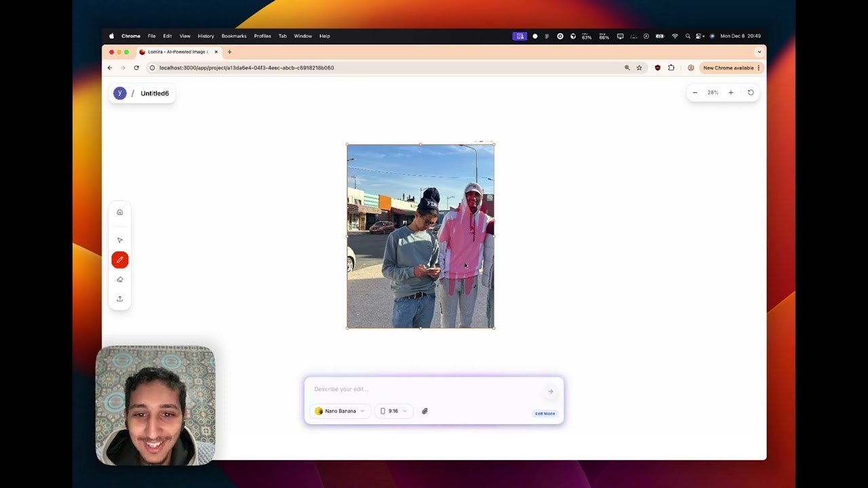Click the battery status icon
868x488 pixels.
659,36
